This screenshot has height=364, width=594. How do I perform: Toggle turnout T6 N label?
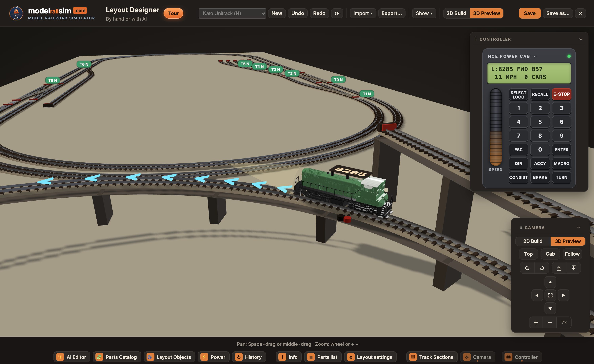coord(84,64)
